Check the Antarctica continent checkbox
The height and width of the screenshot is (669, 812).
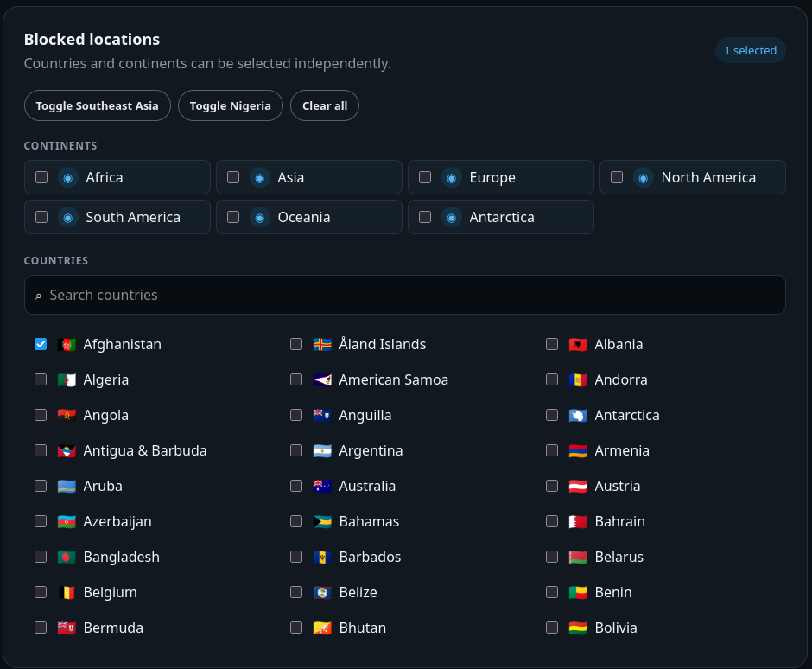click(x=425, y=217)
